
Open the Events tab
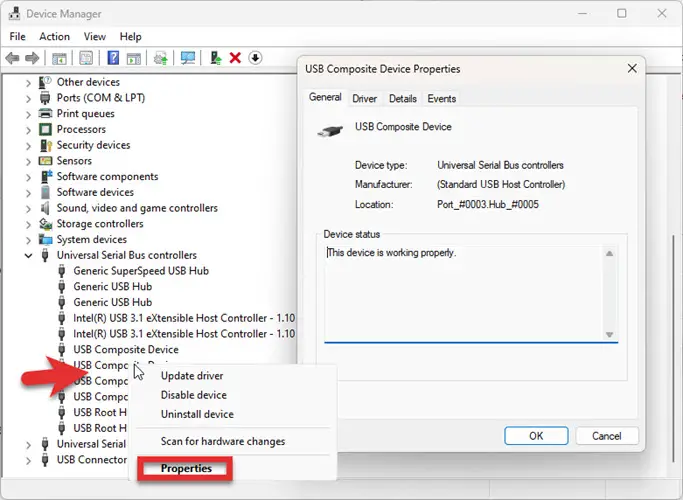point(441,99)
